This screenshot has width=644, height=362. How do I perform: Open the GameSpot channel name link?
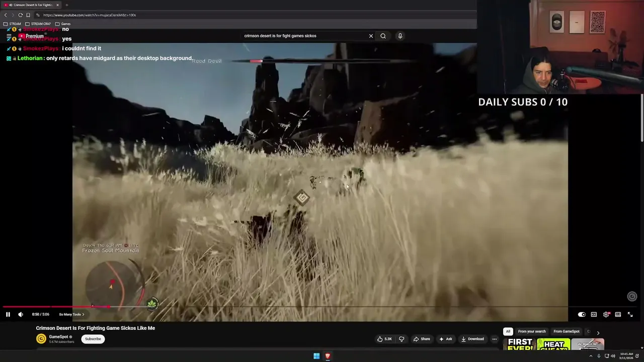(58, 337)
